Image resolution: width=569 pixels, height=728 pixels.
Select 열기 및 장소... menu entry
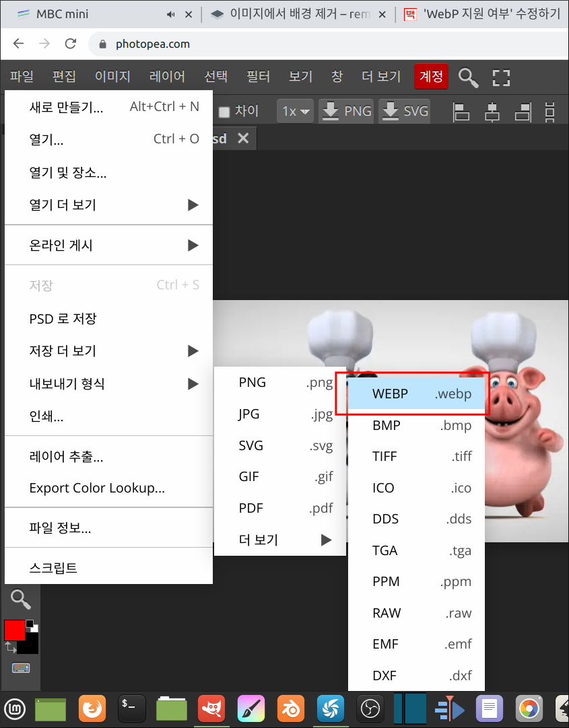[108, 173]
